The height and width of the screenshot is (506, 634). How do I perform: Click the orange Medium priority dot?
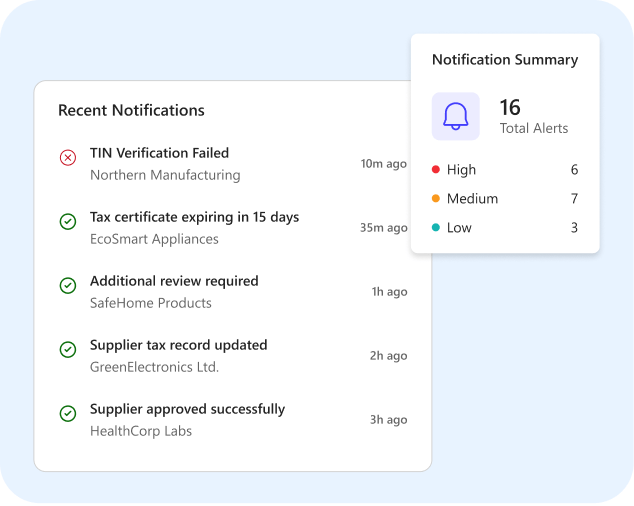click(435, 198)
